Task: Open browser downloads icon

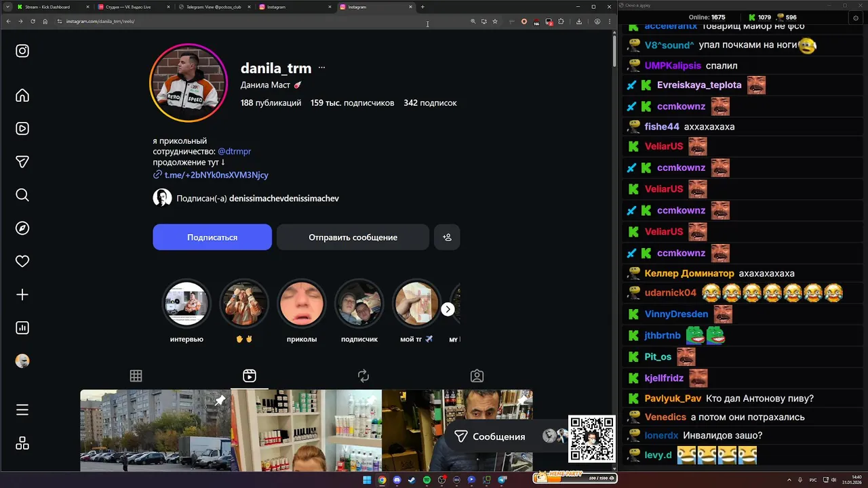Action: point(579,21)
